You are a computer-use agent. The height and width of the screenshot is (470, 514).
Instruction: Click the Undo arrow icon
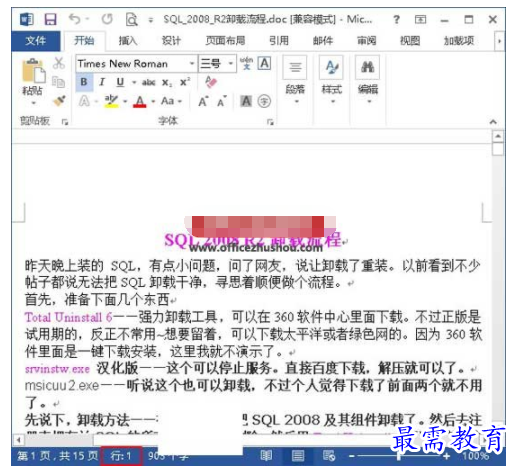(74, 19)
